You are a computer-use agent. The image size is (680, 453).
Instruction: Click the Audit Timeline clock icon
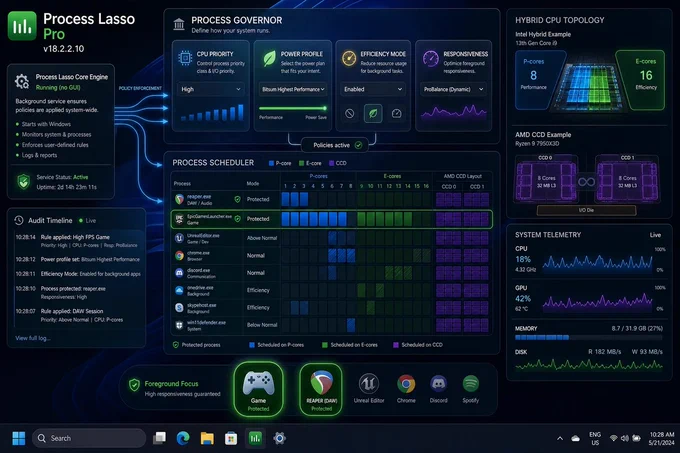(19, 220)
